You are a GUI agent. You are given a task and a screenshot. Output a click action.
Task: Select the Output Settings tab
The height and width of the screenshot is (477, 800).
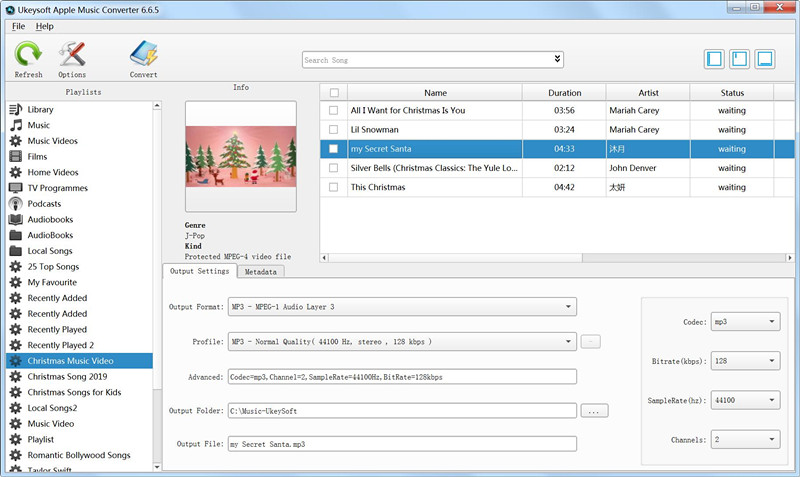coord(199,271)
